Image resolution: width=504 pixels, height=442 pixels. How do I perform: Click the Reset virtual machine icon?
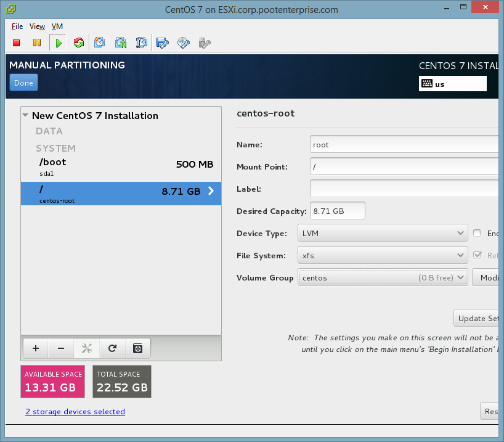(79, 43)
